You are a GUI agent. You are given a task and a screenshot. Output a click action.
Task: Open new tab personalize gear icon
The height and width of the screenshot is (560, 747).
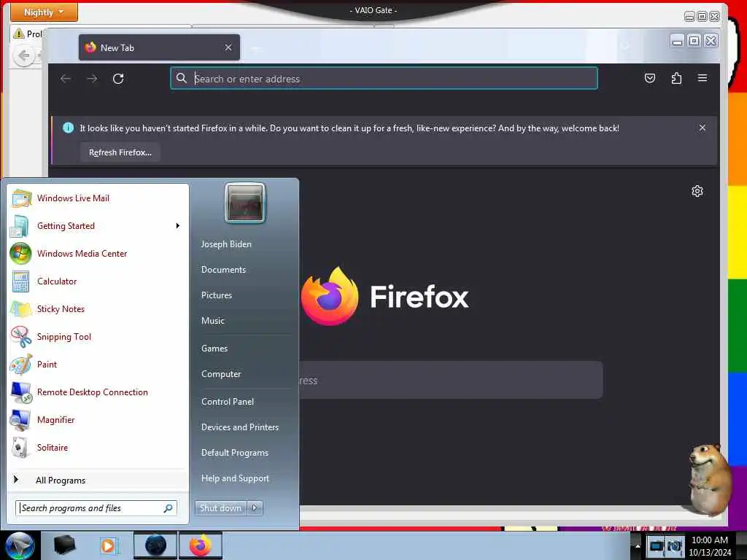(697, 191)
